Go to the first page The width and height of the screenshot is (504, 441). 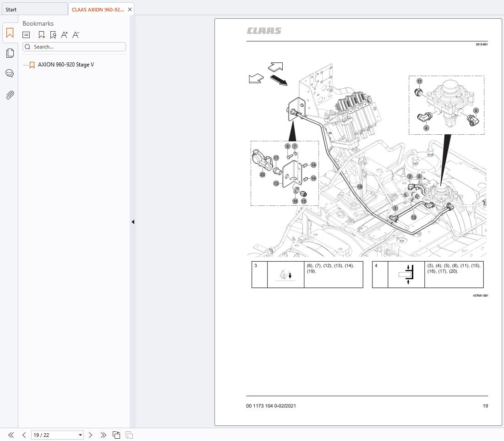tap(11, 435)
